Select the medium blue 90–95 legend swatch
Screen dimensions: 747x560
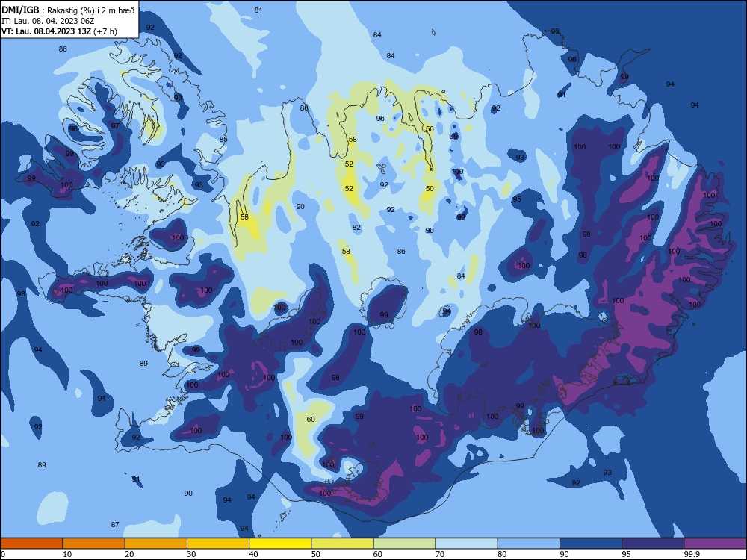click(x=591, y=544)
